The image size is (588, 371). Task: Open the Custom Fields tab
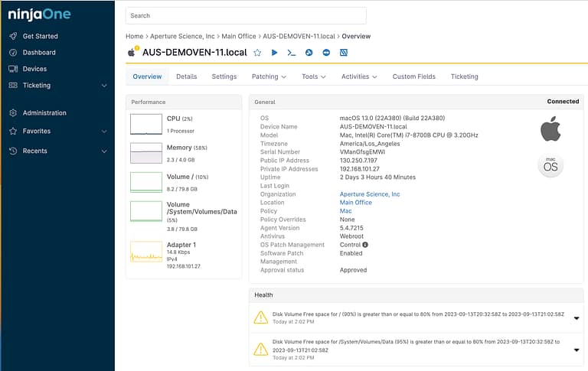[x=413, y=76]
